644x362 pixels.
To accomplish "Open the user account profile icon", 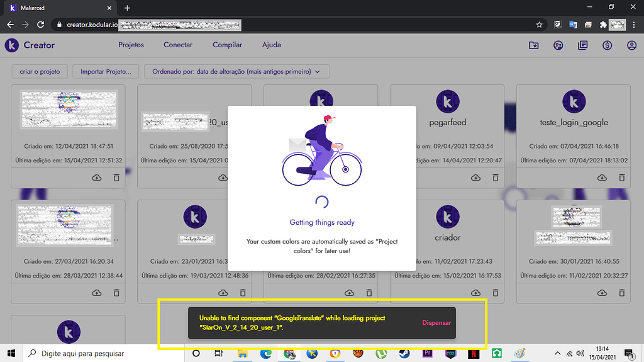I will tap(631, 45).
